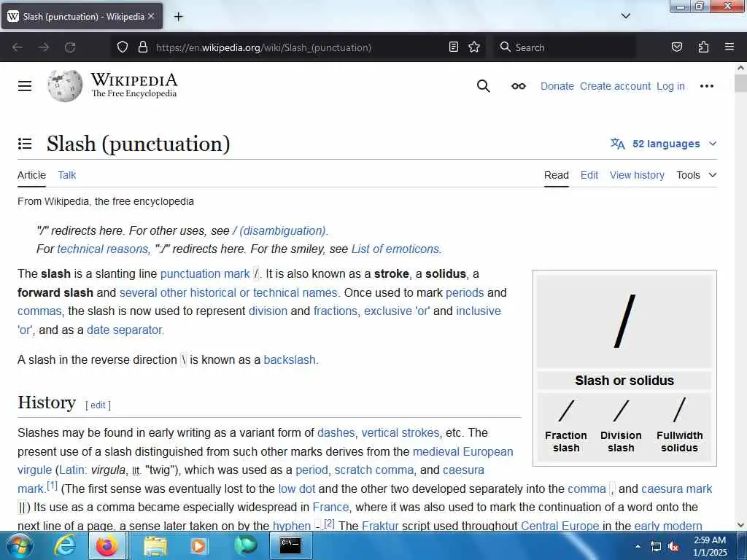Follow the vertical strokes link
Image resolution: width=747 pixels, height=560 pixels.
click(x=400, y=433)
